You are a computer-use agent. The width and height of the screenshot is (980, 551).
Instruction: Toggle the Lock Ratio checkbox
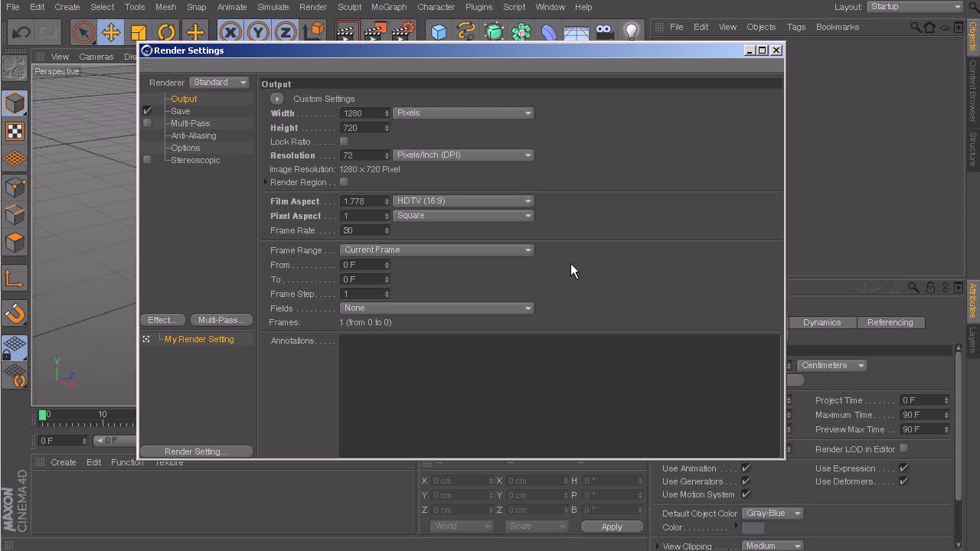[344, 142]
